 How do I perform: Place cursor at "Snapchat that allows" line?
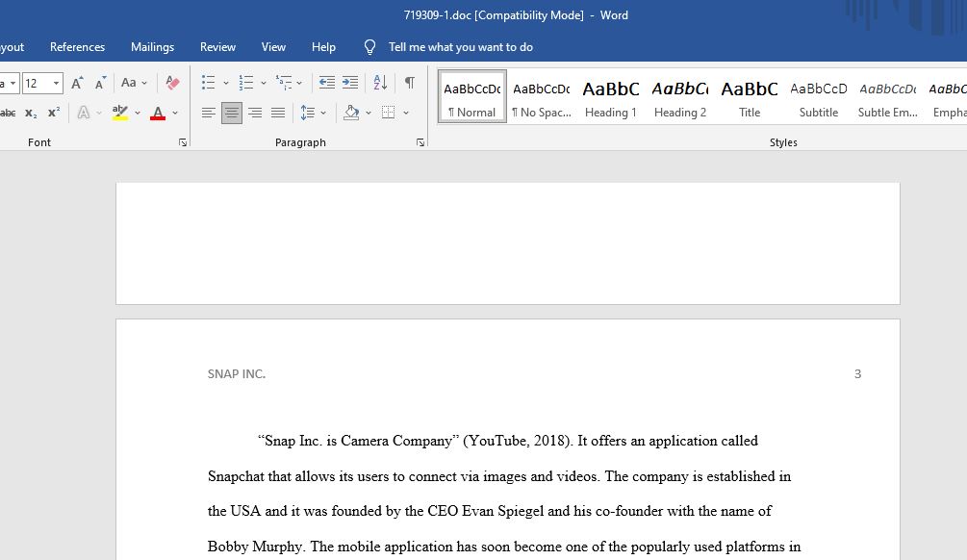tap(499, 476)
